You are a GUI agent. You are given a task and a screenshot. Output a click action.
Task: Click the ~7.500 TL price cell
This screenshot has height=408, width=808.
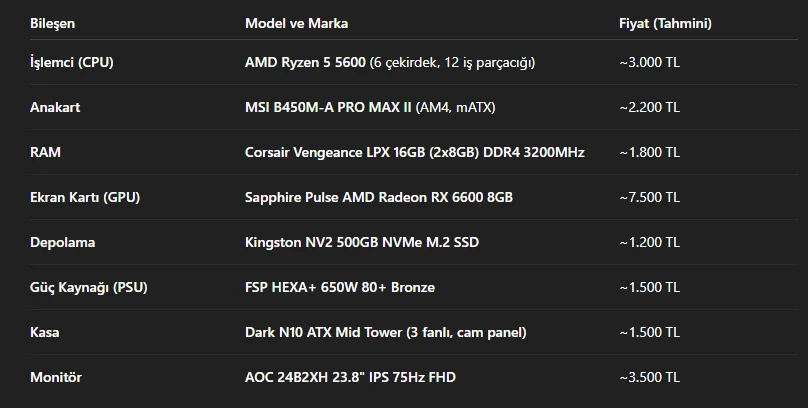point(649,198)
